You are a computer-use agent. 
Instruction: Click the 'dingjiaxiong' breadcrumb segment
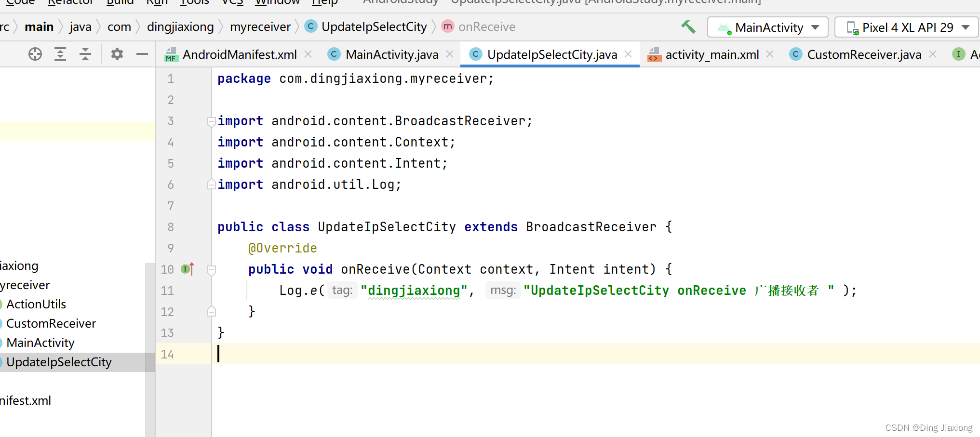(180, 26)
